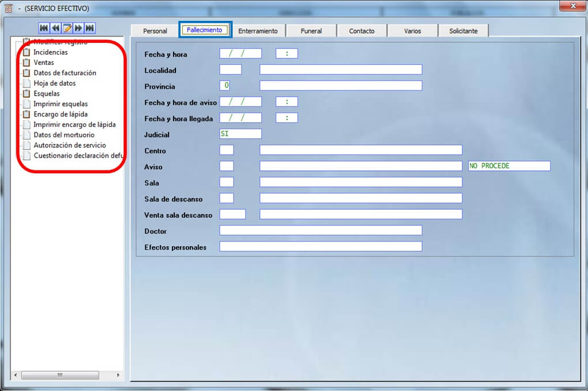
Task: Select Datos del mortuorio
Action: point(64,135)
